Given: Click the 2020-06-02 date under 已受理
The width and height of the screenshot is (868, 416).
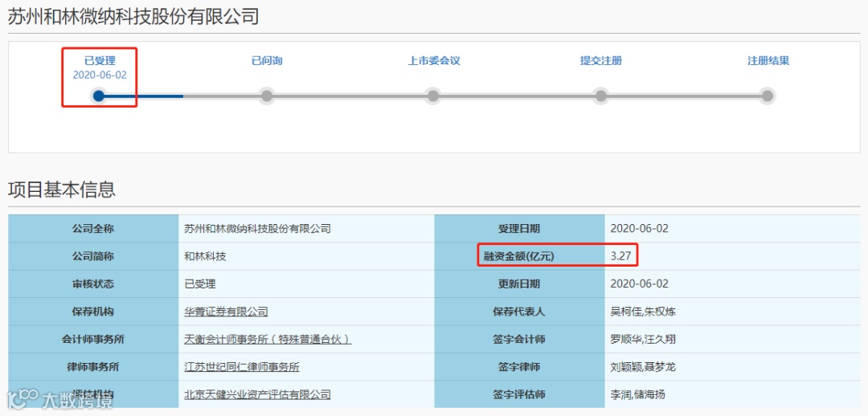Looking at the screenshot, I should coord(100,75).
